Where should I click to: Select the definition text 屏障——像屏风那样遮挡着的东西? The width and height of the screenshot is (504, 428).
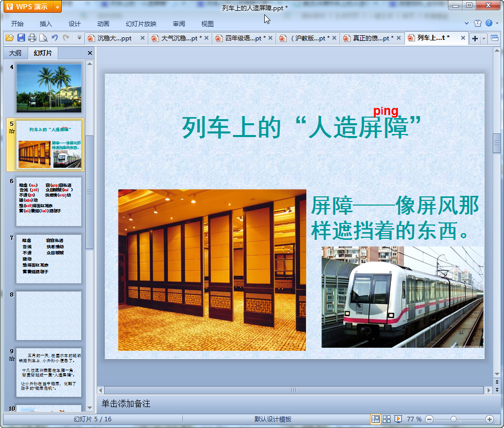click(x=395, y=218)
